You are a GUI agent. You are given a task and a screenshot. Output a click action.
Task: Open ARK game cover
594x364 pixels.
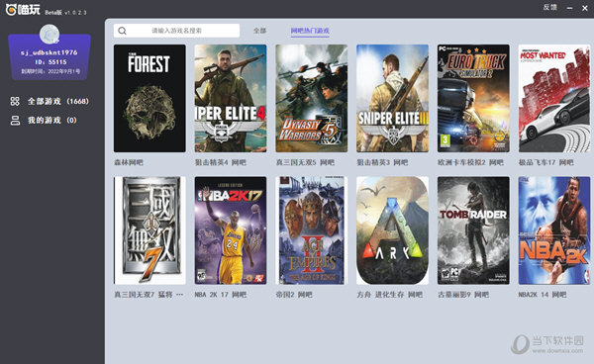pos(392,230)
